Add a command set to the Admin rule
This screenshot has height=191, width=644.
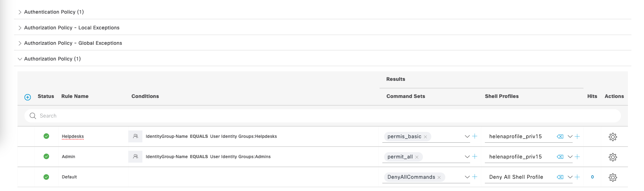pos(475,157)
